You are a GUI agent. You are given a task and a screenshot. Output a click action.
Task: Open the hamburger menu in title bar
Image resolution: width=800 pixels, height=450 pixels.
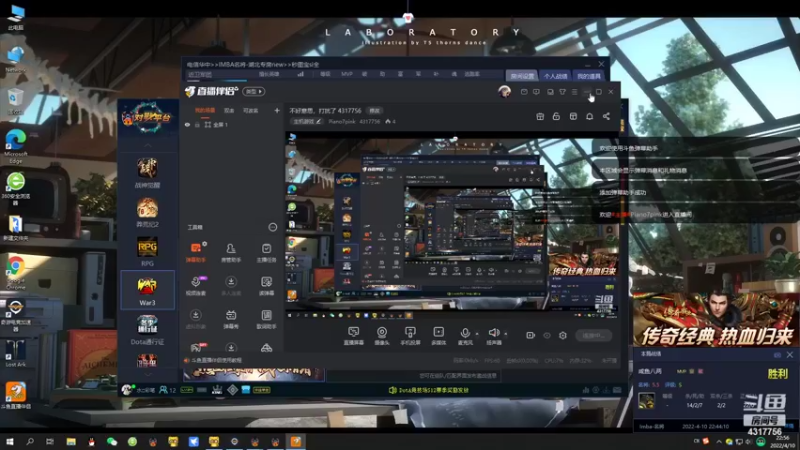(574, 92)
